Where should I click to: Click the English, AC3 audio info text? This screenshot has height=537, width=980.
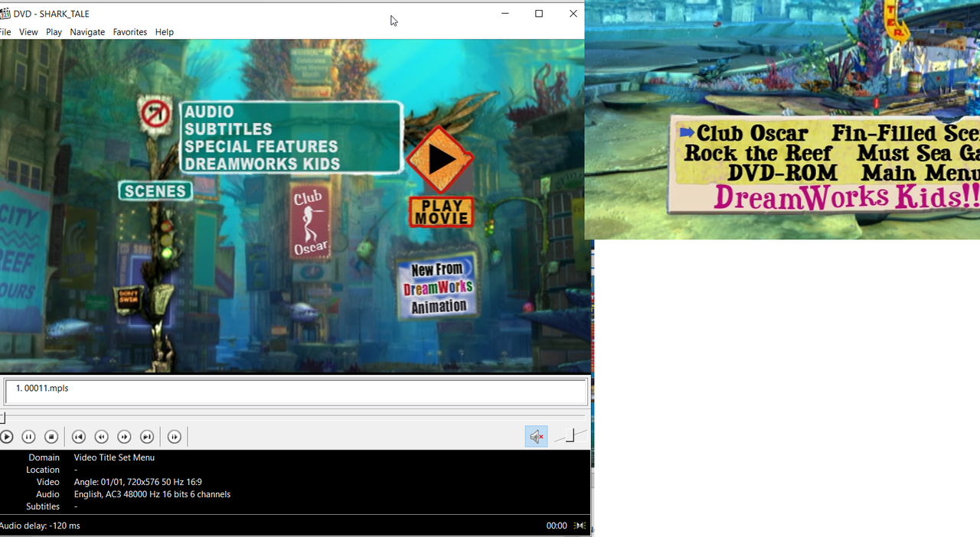coord(152,494)
